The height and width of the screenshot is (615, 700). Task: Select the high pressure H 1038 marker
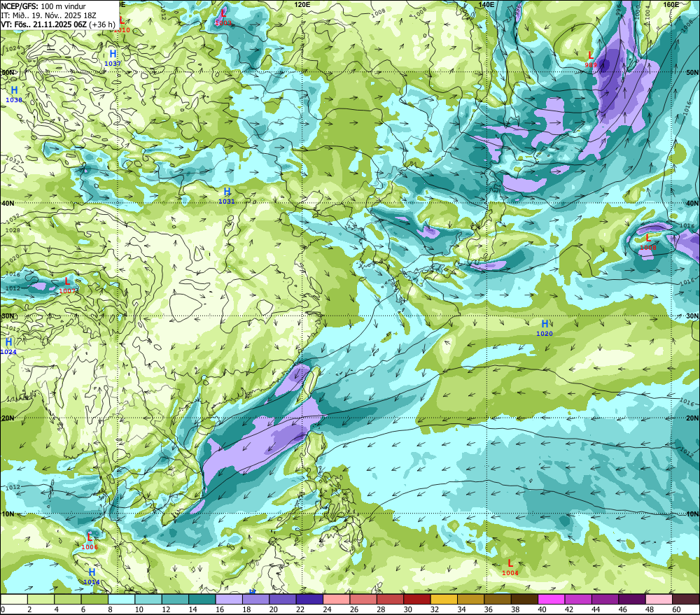click(x=14, y=94)
